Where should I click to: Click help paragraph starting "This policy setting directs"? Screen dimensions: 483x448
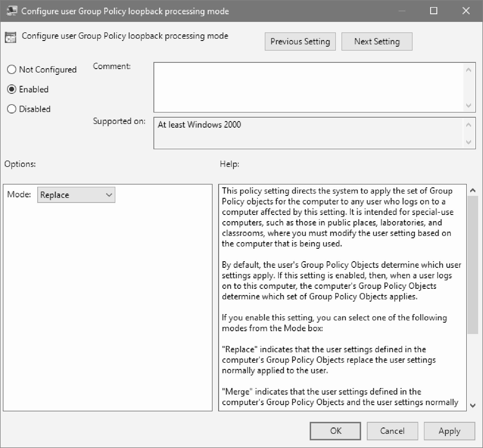coord(338,217)
